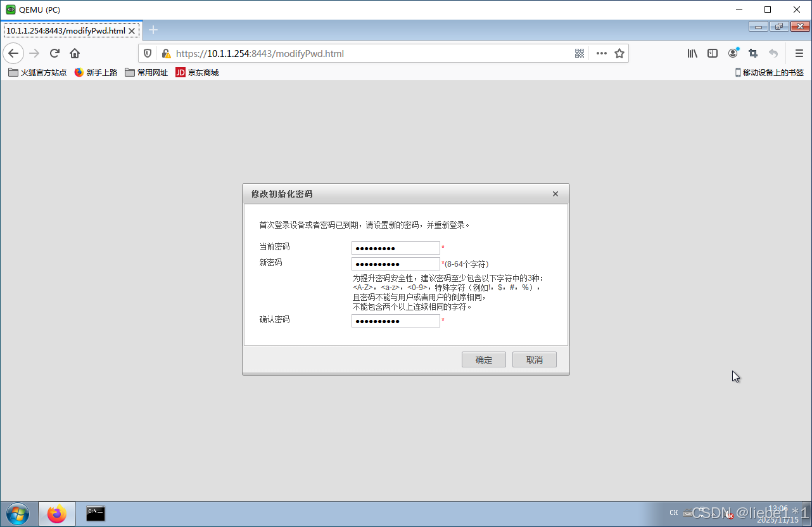This screenshot has height=527, width=812.
Task: Open the command prompt taskbar icon
Action: coord(96,514)
